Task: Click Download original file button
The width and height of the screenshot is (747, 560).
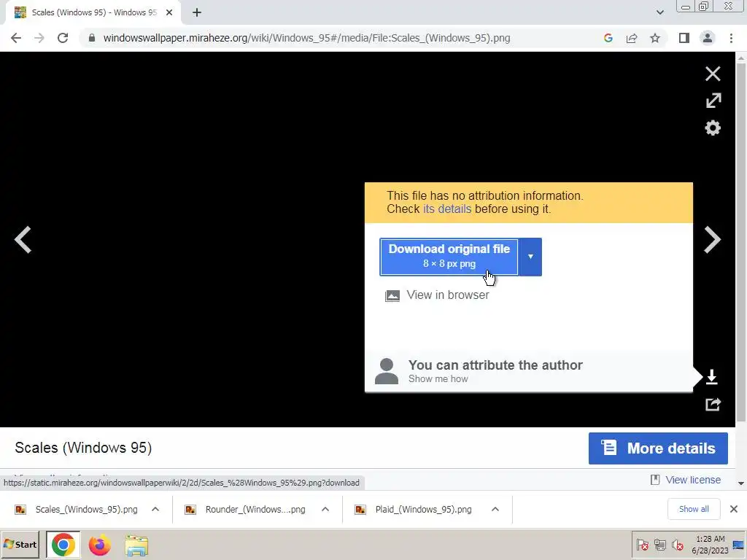Action: coord(449,257)
